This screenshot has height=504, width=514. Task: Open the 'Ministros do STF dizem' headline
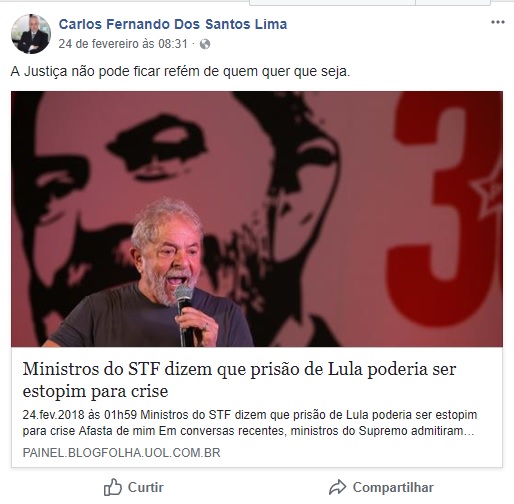tap(239, 380)
